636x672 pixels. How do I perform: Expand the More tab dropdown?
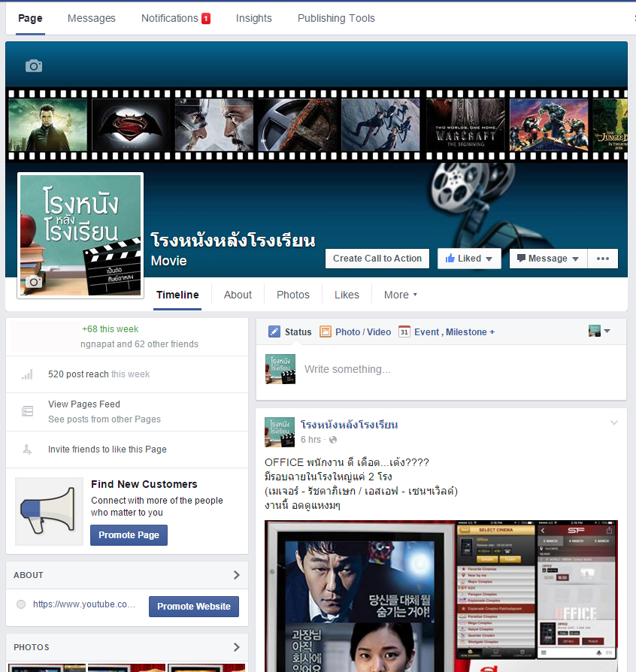point(400,295)
